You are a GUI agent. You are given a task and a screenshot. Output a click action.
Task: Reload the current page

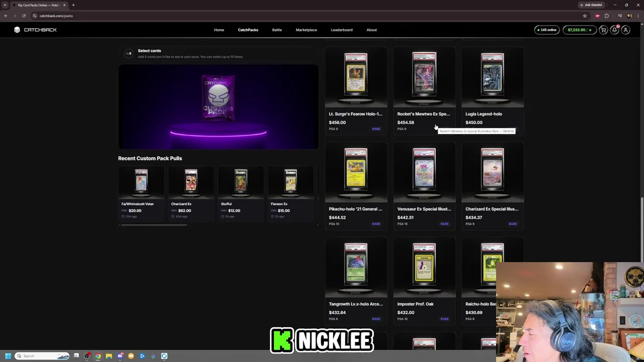pyautogui.click(x=24, y=16)
